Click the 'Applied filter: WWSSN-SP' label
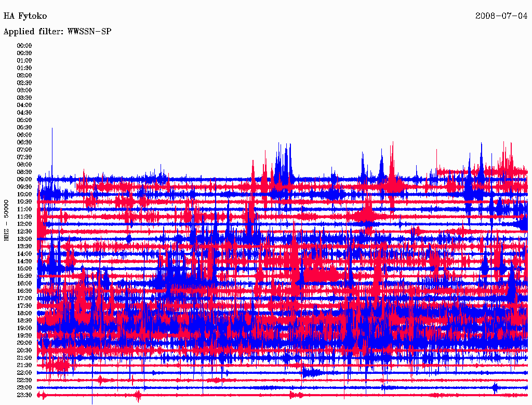532x405 pixels. (57, 32)
